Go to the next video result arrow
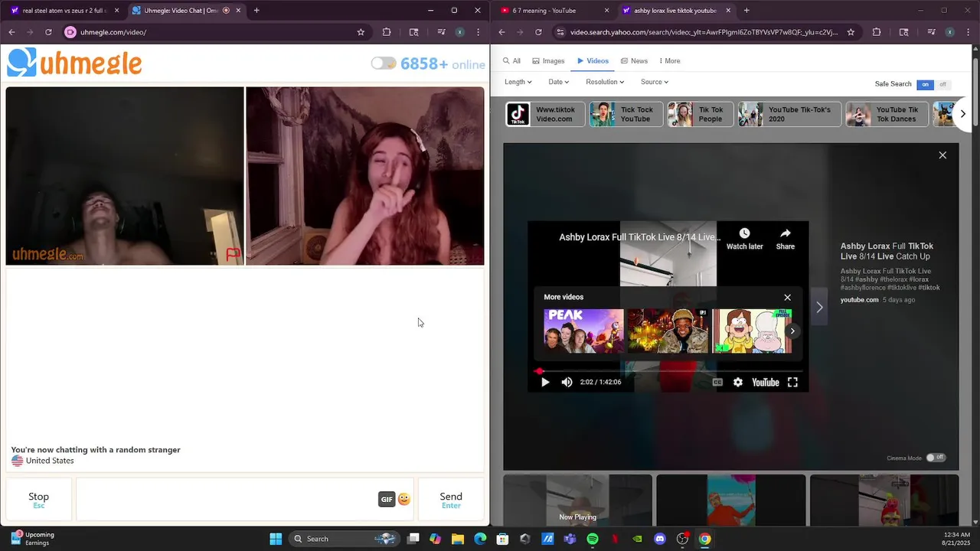 819,307
